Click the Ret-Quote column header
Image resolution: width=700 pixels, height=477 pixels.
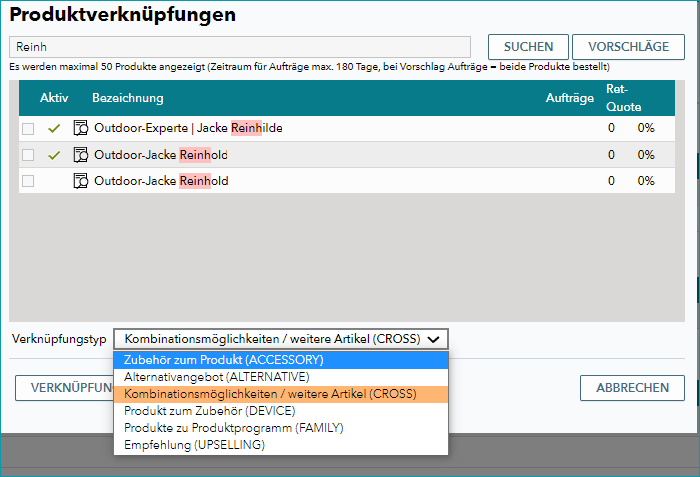point(624,98)
